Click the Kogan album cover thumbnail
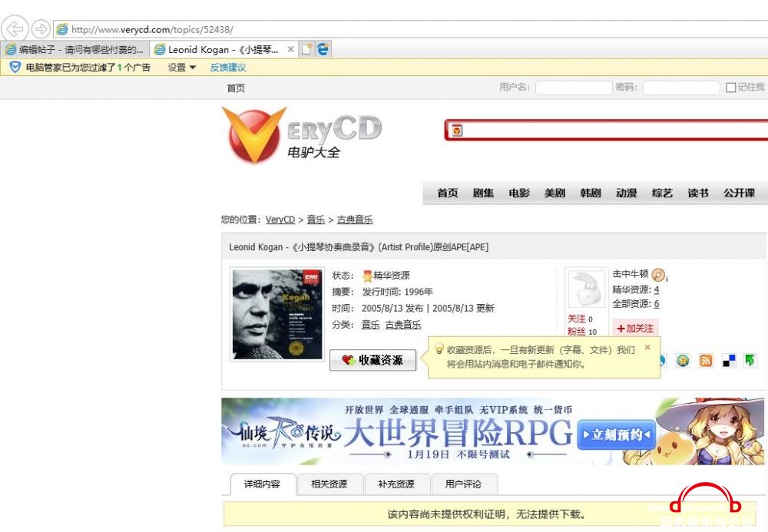 [277, 314]
